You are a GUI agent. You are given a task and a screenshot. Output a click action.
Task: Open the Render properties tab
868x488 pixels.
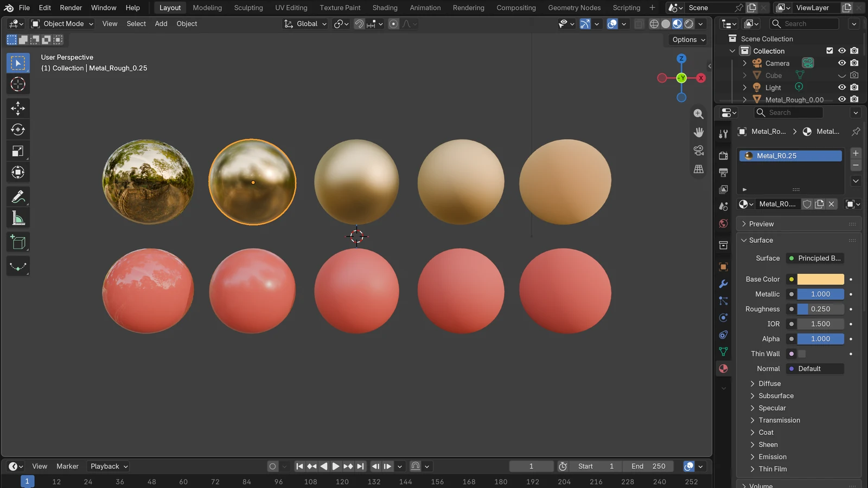pos(723,156)
